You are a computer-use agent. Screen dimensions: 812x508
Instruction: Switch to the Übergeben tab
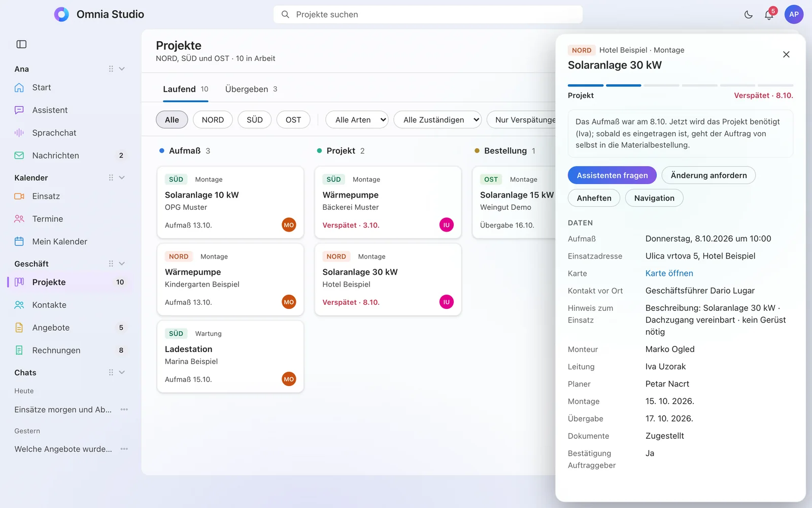(251, 89)
